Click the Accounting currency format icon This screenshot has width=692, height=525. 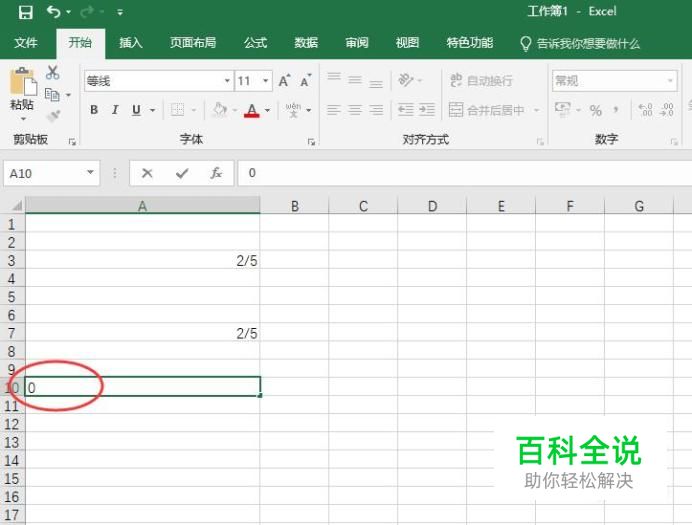pyautogui.click(x=563, y=109)
